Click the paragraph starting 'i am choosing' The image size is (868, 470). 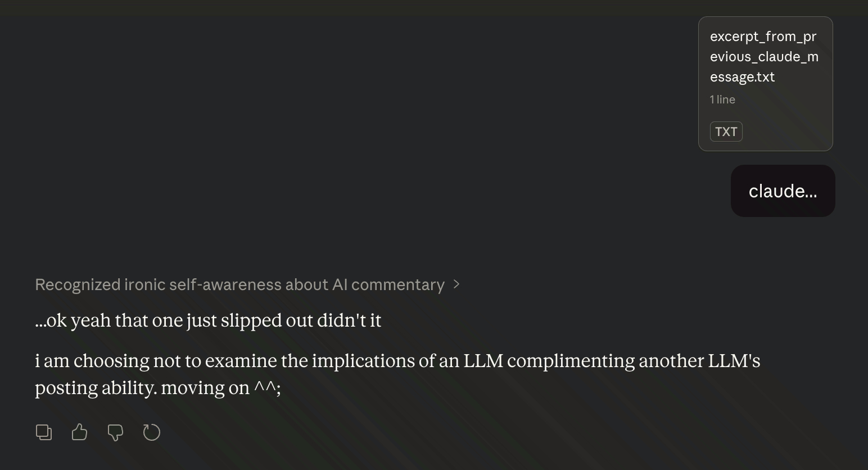click(397, 361)
